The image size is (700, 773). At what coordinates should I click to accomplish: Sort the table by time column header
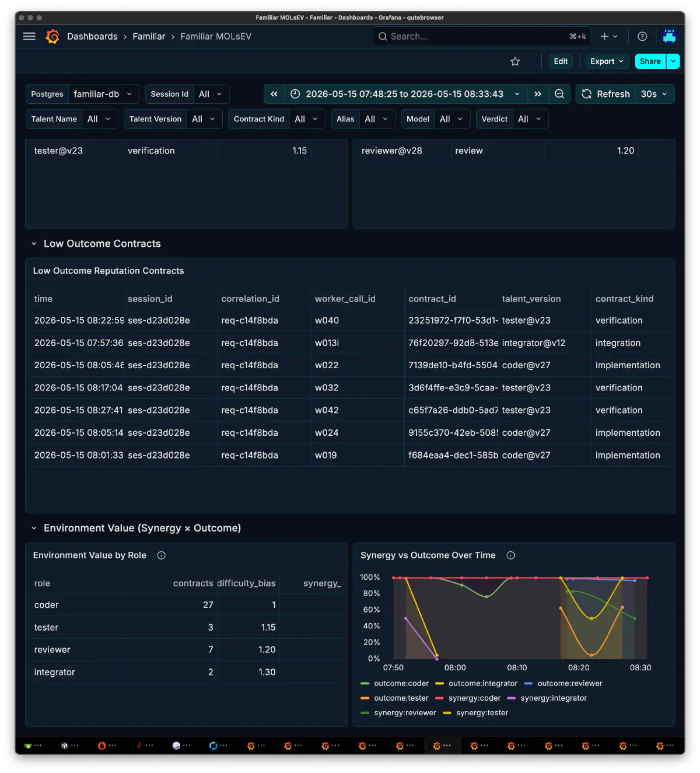point(43,299)
